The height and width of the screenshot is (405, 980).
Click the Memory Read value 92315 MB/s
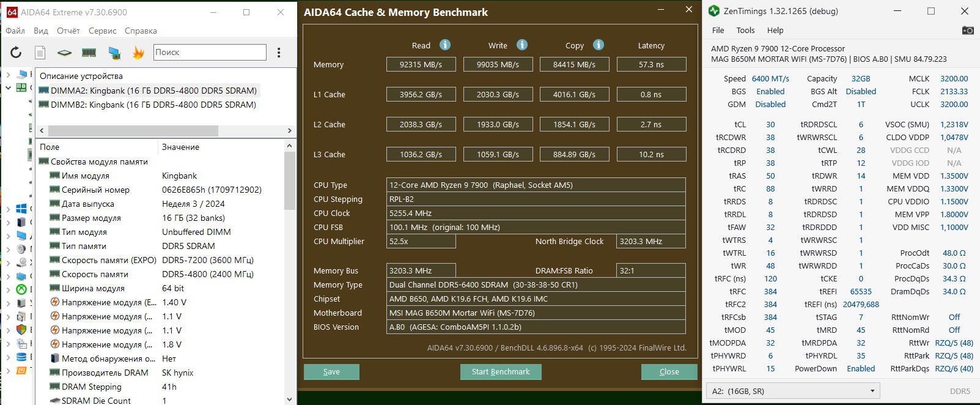point(421,64)
